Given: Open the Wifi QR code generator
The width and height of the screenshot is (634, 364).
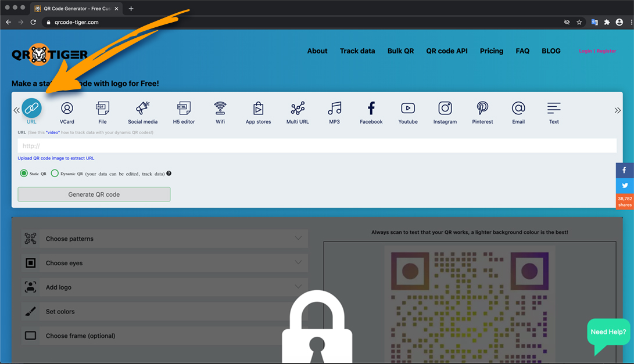Looking at the screenshot, I should click(x=220, y=111).
